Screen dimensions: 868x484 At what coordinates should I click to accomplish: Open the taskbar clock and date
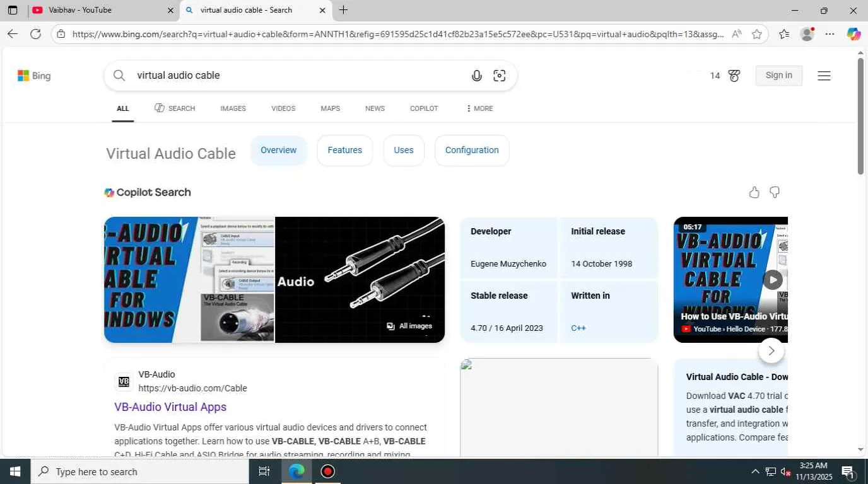point(814,471)
